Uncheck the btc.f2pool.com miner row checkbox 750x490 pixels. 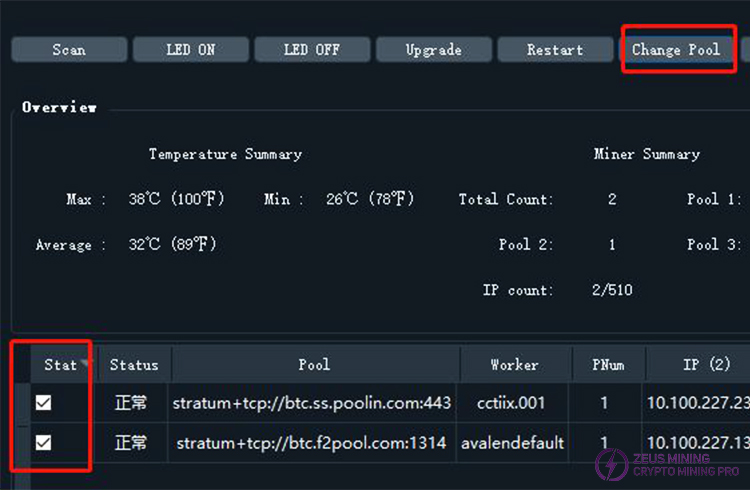(x=44, y=442)
